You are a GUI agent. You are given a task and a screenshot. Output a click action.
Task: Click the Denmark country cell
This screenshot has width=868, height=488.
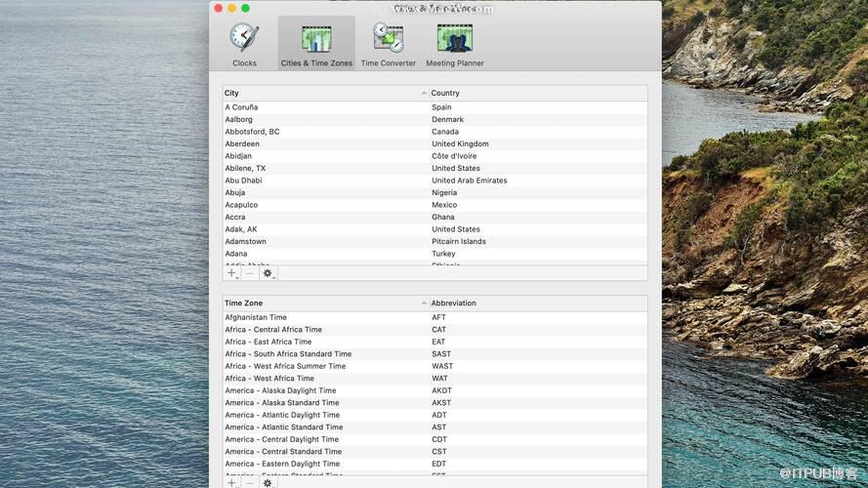click(x=448, y=119)
